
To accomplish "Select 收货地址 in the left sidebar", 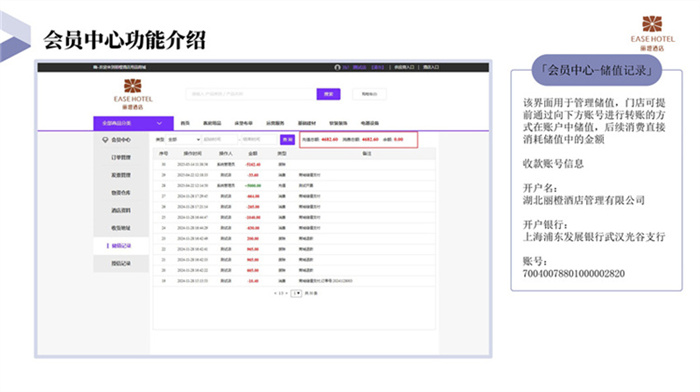I will click(121, 228).
